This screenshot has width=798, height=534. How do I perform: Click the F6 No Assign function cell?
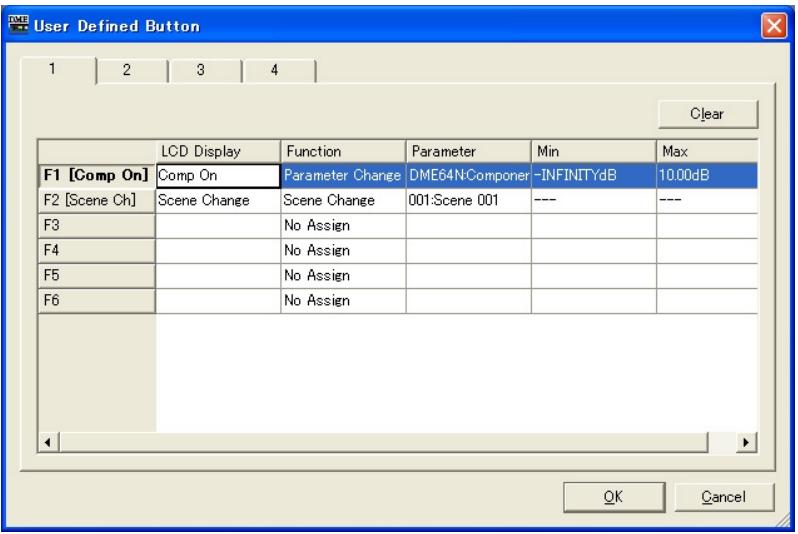344,300
